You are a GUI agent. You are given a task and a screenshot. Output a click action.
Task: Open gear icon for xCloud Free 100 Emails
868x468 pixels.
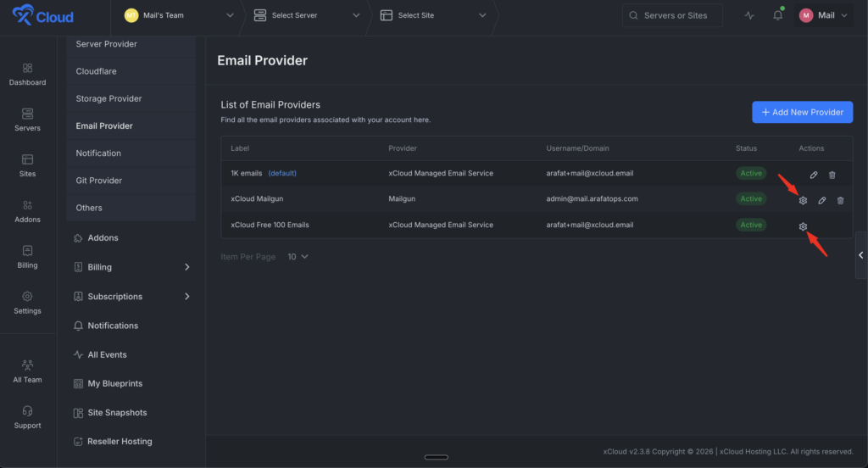803,226
